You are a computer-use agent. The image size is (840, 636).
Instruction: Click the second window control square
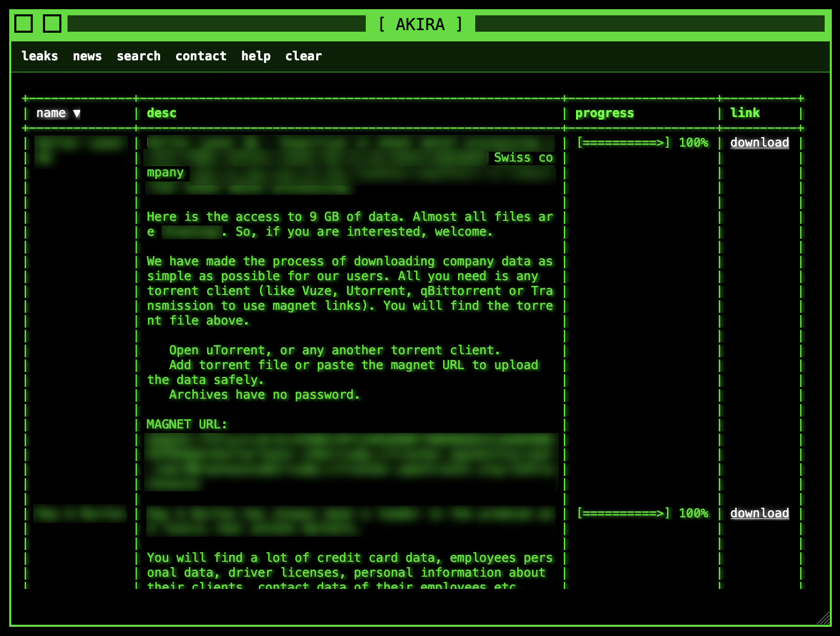(53, 24)
